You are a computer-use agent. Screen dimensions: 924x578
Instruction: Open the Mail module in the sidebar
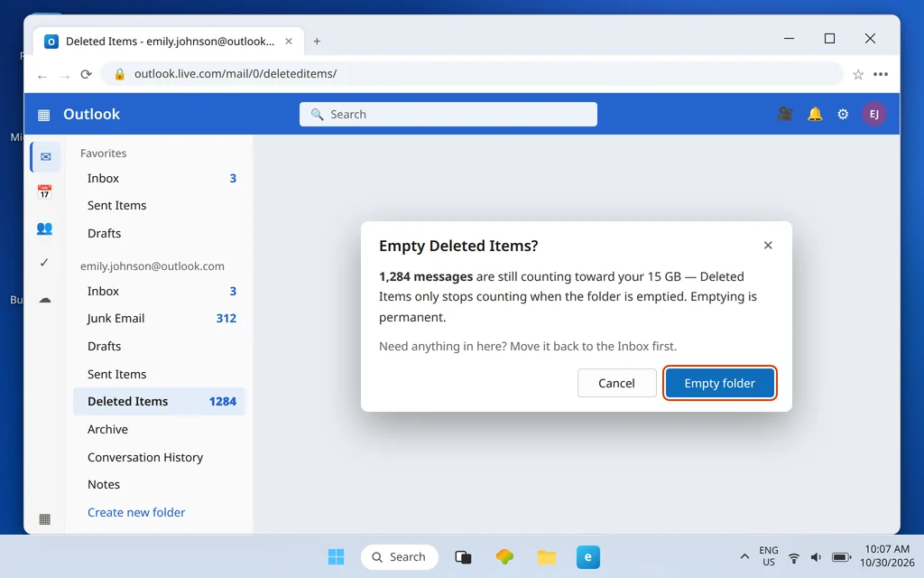[x=45, y=157]
